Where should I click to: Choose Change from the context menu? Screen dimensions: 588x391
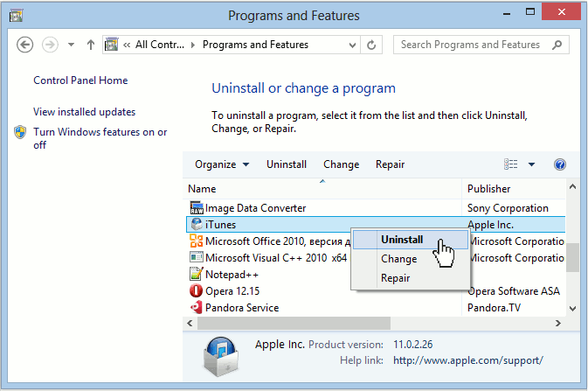[411, 259]
